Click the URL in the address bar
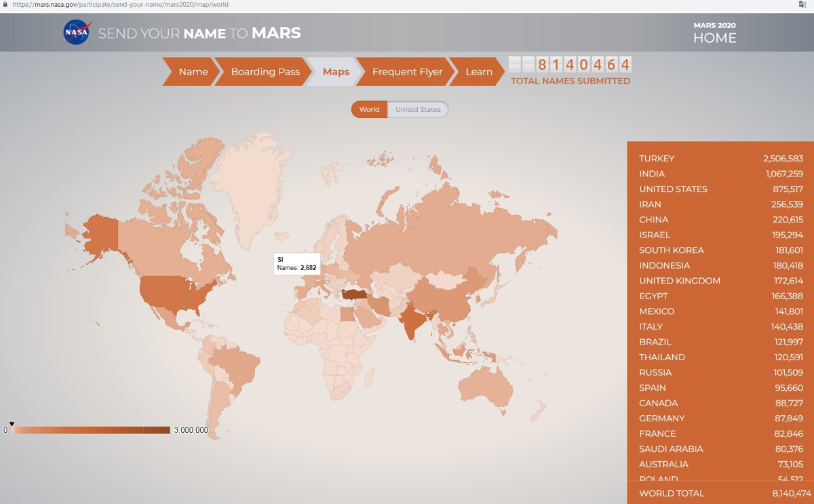This screenshot has width=814, height=504. pos(121,5)
